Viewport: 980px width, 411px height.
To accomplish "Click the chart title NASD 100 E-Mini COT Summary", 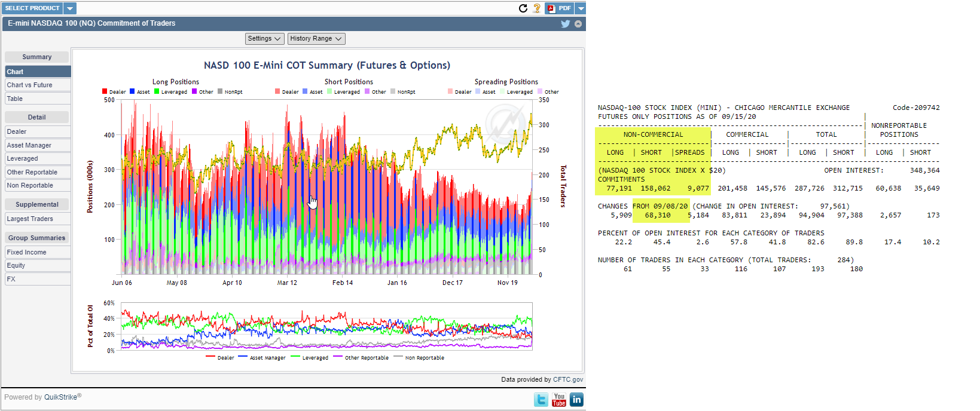I will pyautogui.click(x=327, y=66).
